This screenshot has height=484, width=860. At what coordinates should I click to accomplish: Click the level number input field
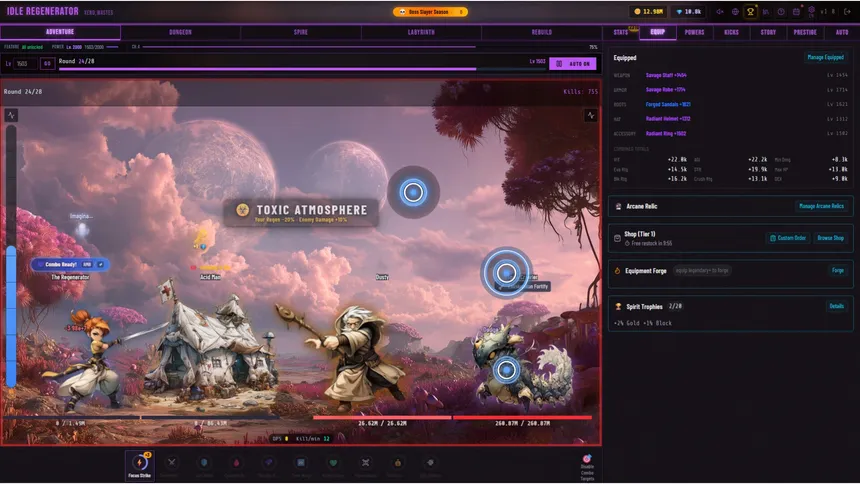25,64
